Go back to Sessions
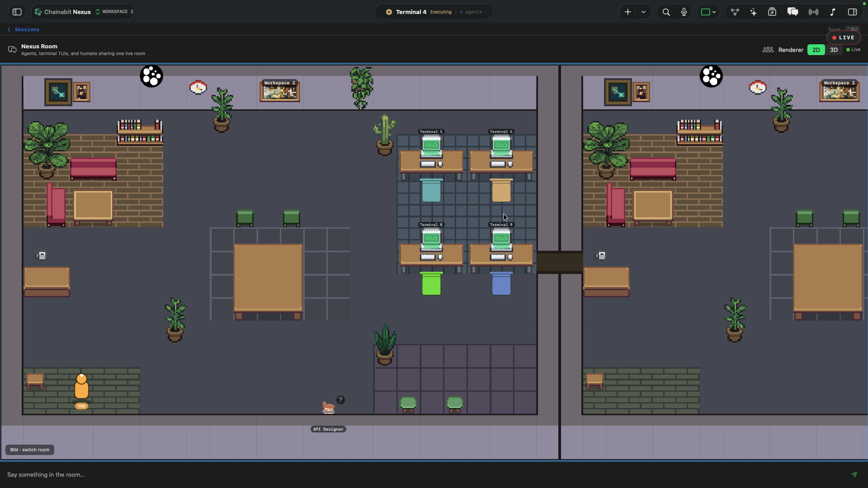 [x=23, y=29]
